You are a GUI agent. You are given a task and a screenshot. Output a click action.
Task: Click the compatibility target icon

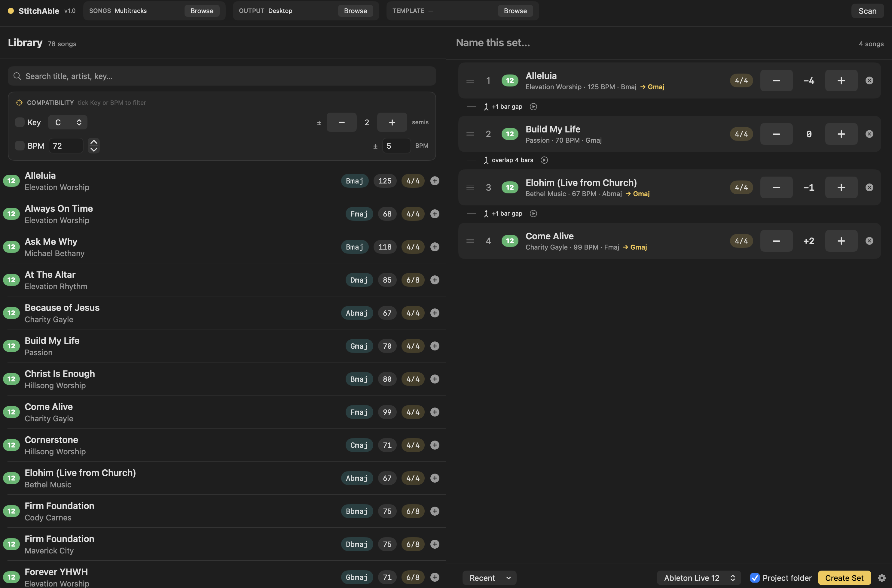(x=19, y=102)
